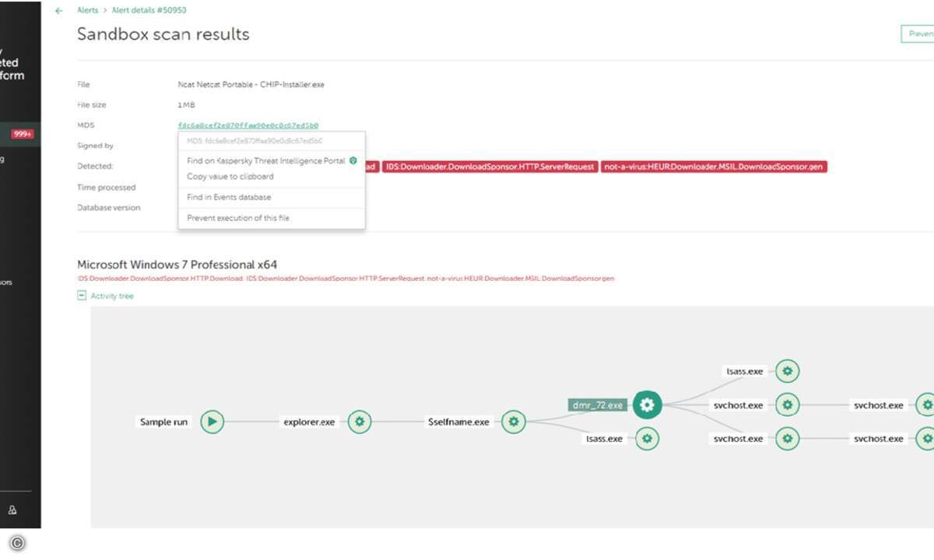Select the highlighted dmr_72.exe gear node
Screen dimensions: 934x560
(x=647, y=405)
